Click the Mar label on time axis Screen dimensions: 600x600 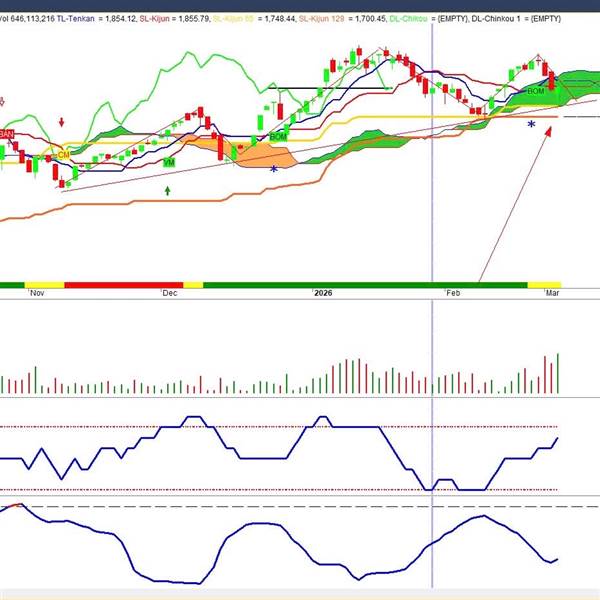pos(553,293)
